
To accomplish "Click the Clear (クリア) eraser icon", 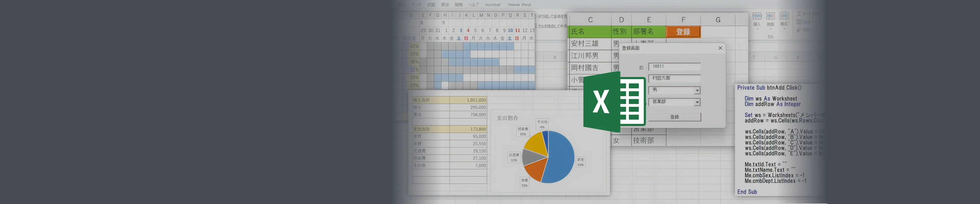I will [799, 30].
